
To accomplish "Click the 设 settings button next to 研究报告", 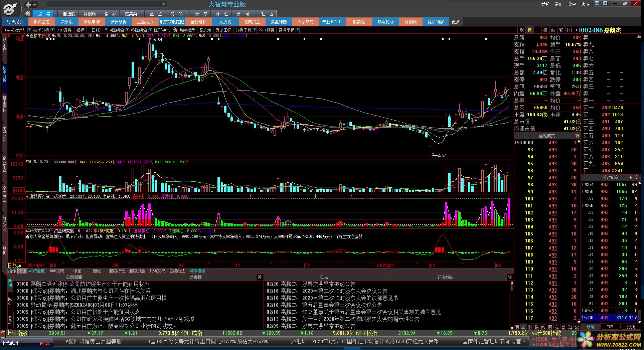I will tap(510, 277).
